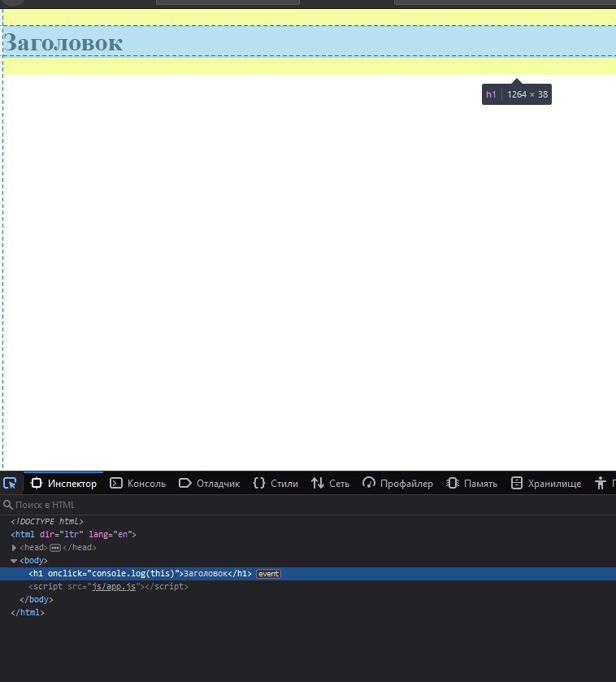Collapse the body node triangle
The width and height of the screenshot is (616, 682).
pyautogui.click(x=14, y=561)
